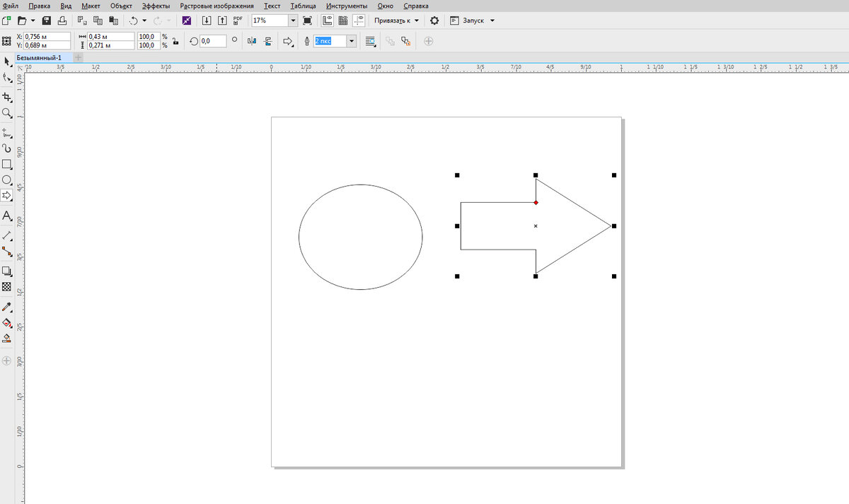
Task: Click the rotation angle field
Action: tap(213, 41)
